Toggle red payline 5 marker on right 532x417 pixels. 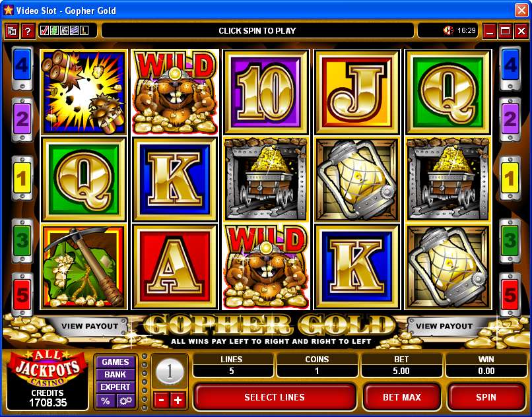pyautogui.click(x=510, y=294)
